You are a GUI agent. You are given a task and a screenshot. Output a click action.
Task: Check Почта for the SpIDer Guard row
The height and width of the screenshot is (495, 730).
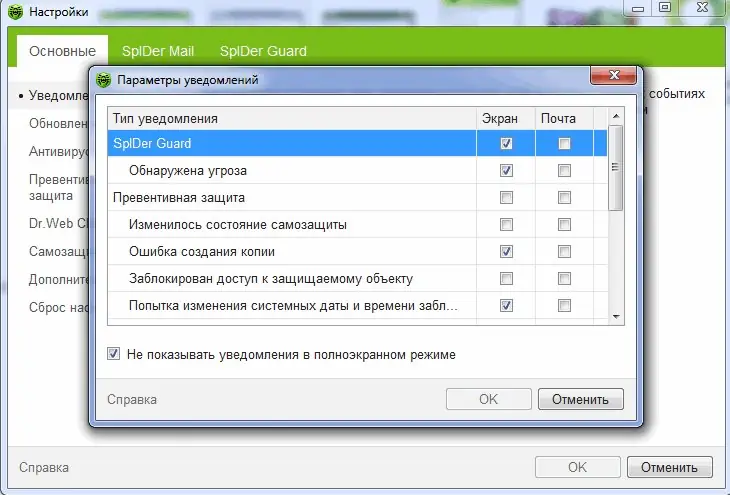click(x=564, y=143)
